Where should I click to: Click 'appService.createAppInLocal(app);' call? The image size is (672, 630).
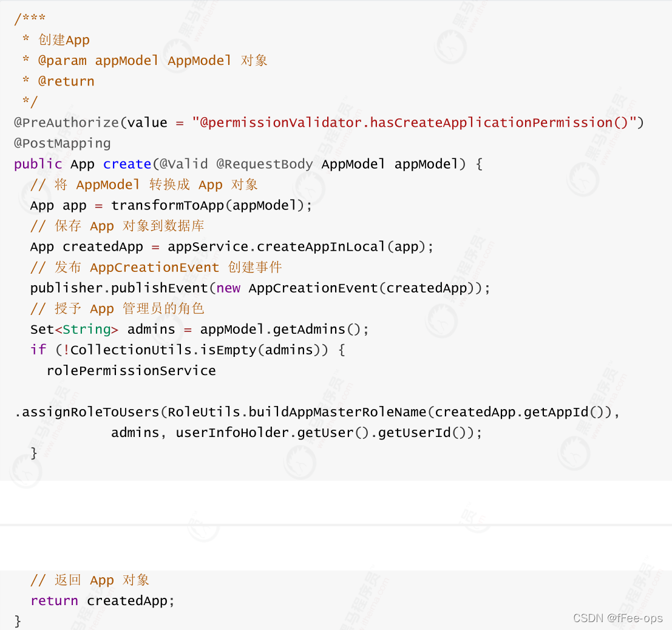point(300,246)
